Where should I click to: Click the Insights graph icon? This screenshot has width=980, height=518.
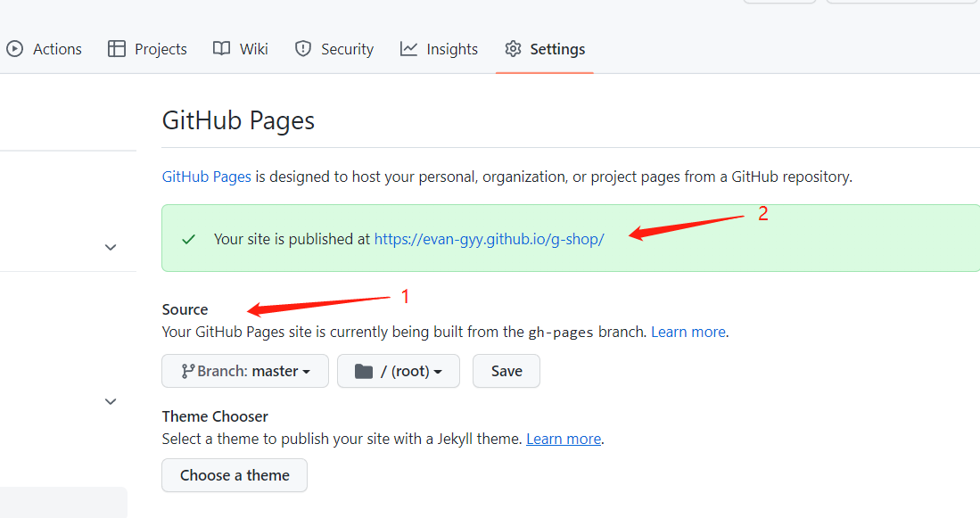point(408,49)
